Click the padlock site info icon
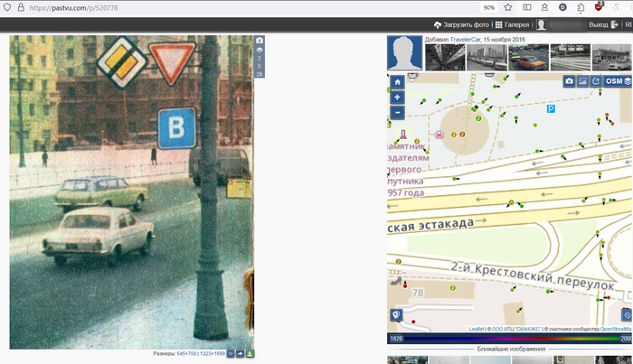Viewport: 633px width, 364px height. (x=21, y=7)
